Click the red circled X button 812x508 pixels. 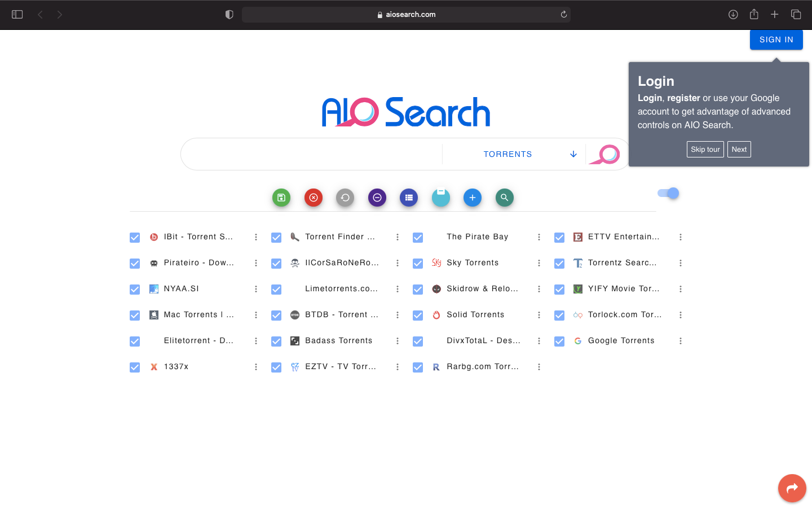click(314, 198)
